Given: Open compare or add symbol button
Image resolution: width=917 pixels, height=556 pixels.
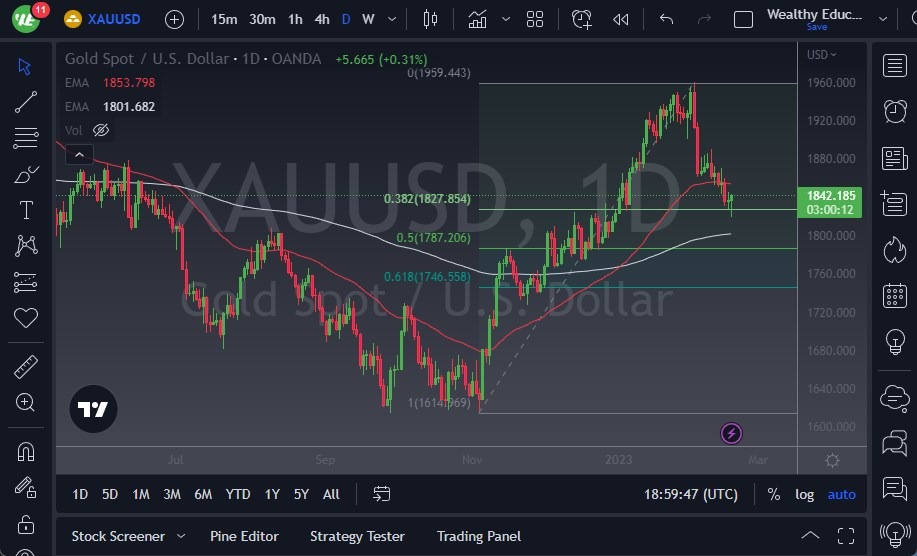Looking at the screenshot, I should coord(174,20).
